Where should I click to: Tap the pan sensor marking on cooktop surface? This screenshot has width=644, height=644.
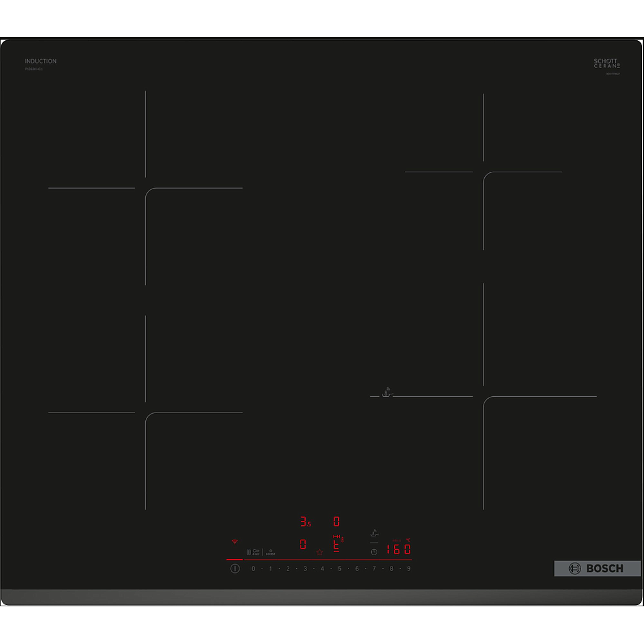click(387, 393)
